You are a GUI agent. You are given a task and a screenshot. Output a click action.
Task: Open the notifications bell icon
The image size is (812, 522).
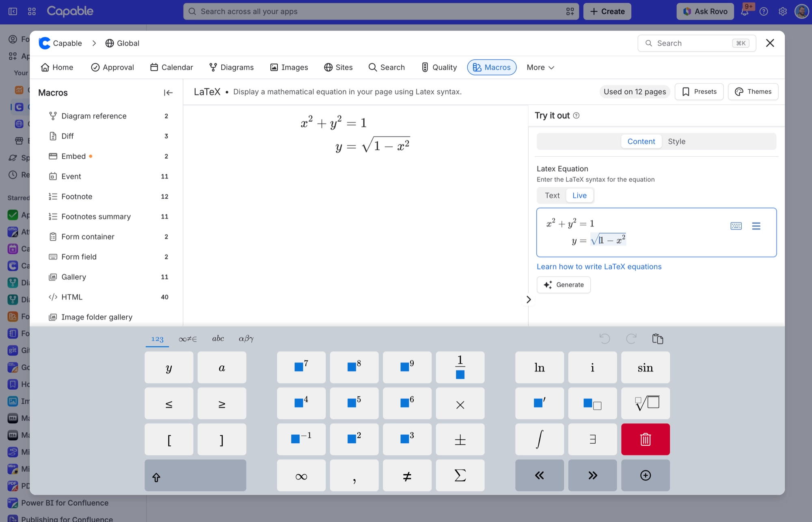745,11
